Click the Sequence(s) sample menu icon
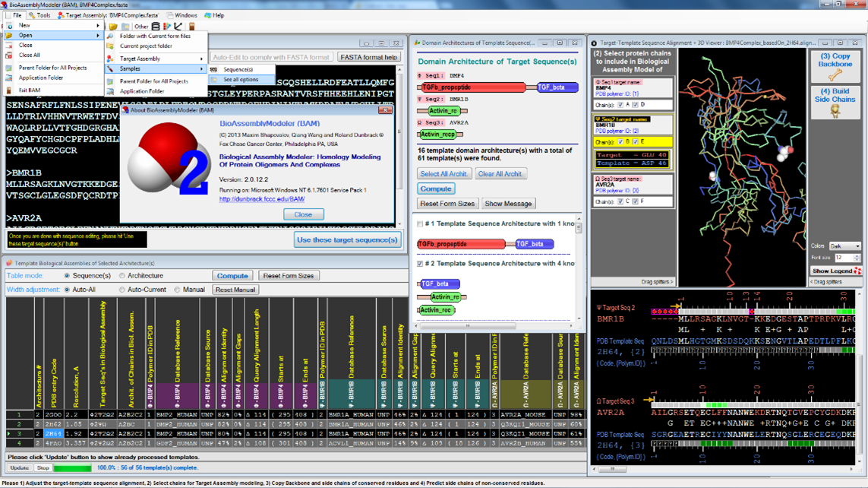The height and width of the screenshot is (488, 868). coord(213,69)
